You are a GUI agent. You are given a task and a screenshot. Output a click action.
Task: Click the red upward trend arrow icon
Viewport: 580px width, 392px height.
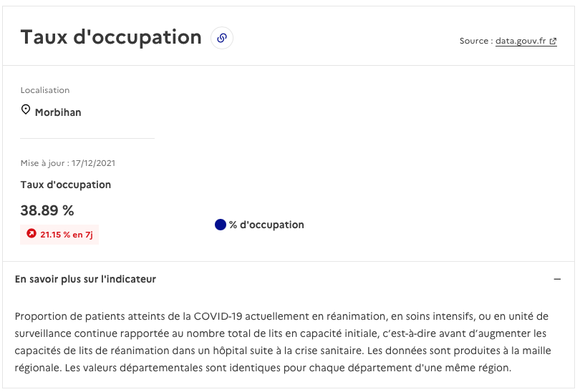click(32, 233)
